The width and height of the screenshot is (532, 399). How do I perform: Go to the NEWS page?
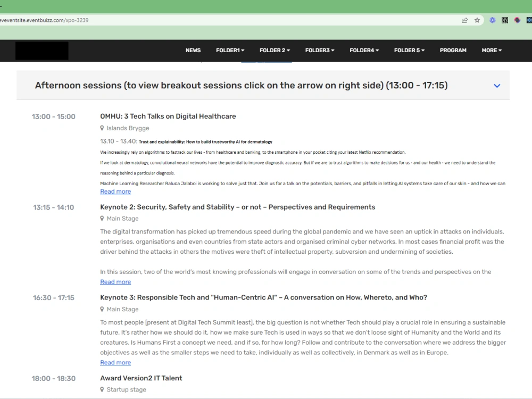point(193,50)
